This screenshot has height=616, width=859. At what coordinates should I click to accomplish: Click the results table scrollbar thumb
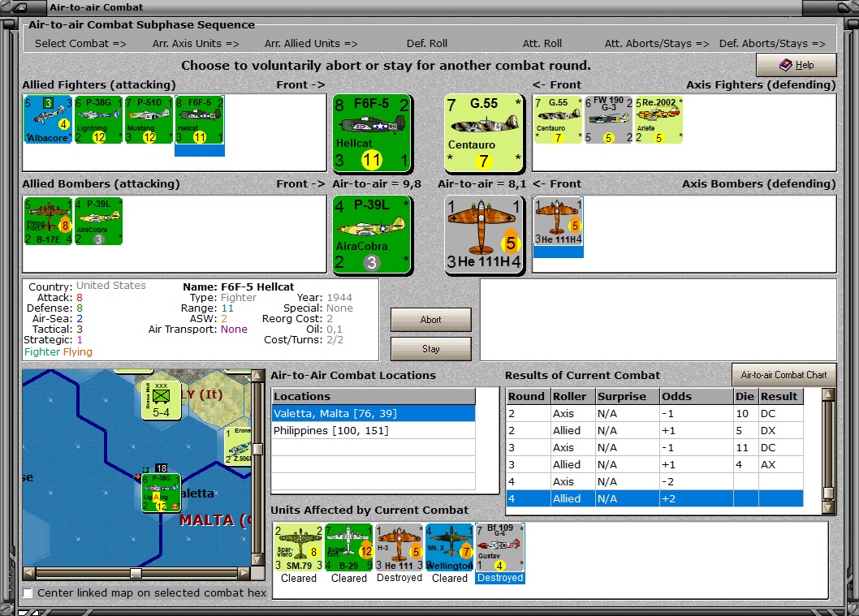828,493
